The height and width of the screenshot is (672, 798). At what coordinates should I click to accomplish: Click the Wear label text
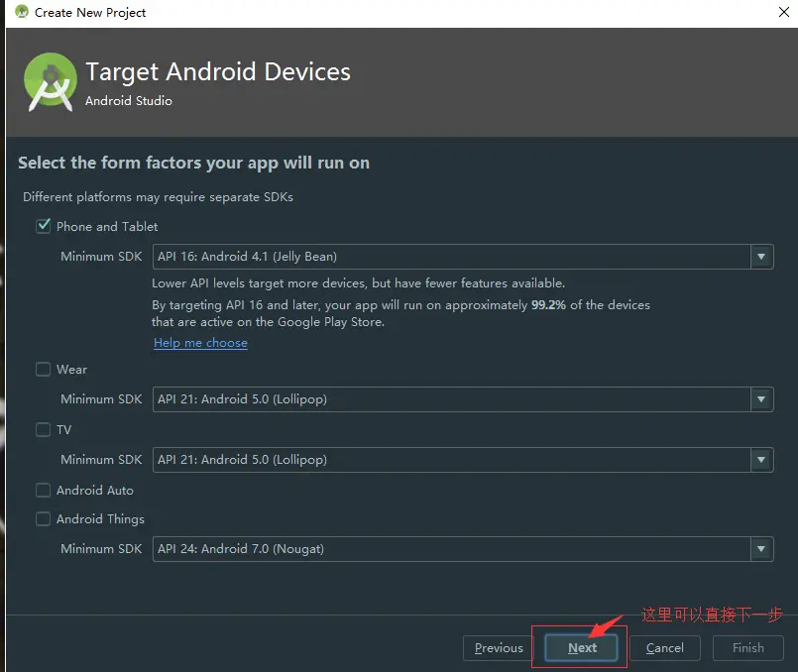71,370
